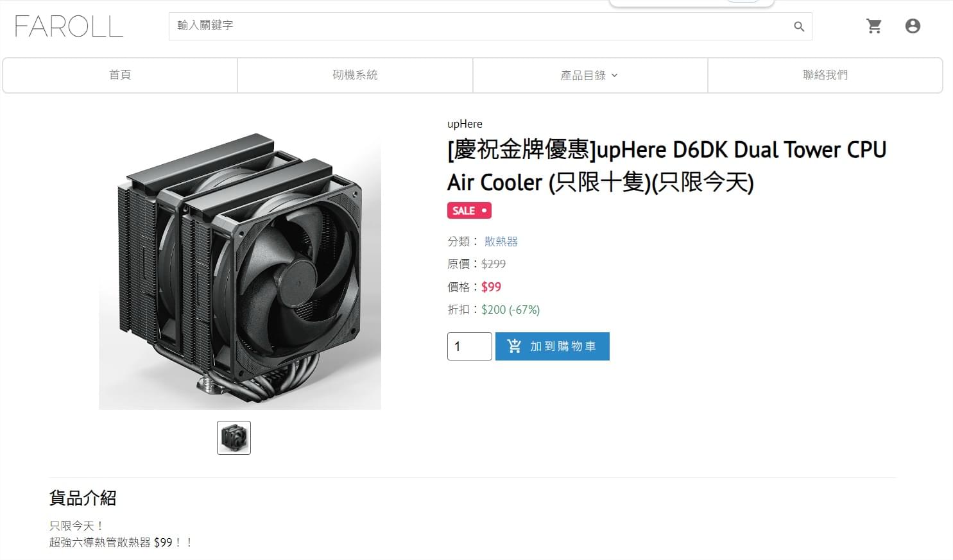This screenshot has width=953, height=560.
Task: Click the FAROLL logo
Action: (x=69, y=26)
